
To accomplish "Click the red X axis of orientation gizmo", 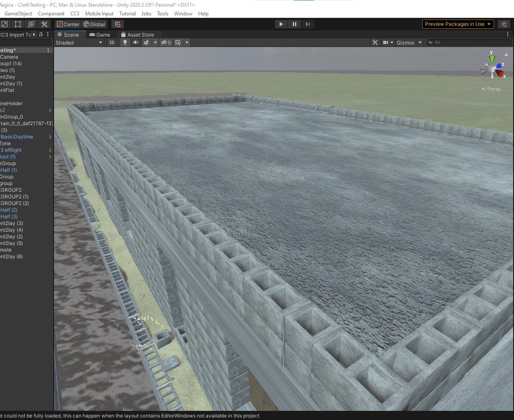I will click(500, 74).
